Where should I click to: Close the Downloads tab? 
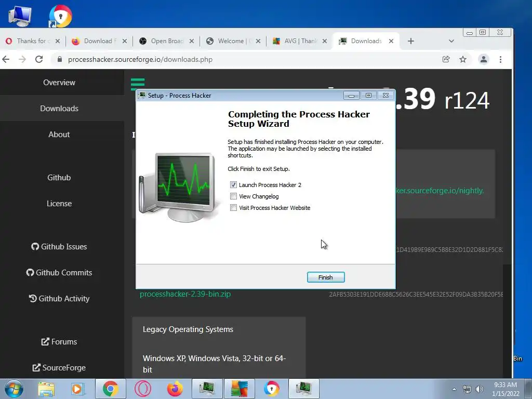pos(391,41)
